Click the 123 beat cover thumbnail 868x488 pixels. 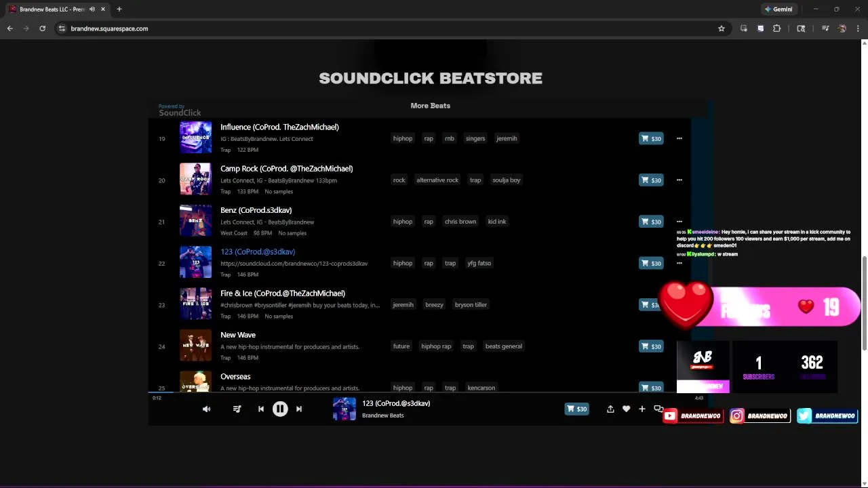coord(195,262)
